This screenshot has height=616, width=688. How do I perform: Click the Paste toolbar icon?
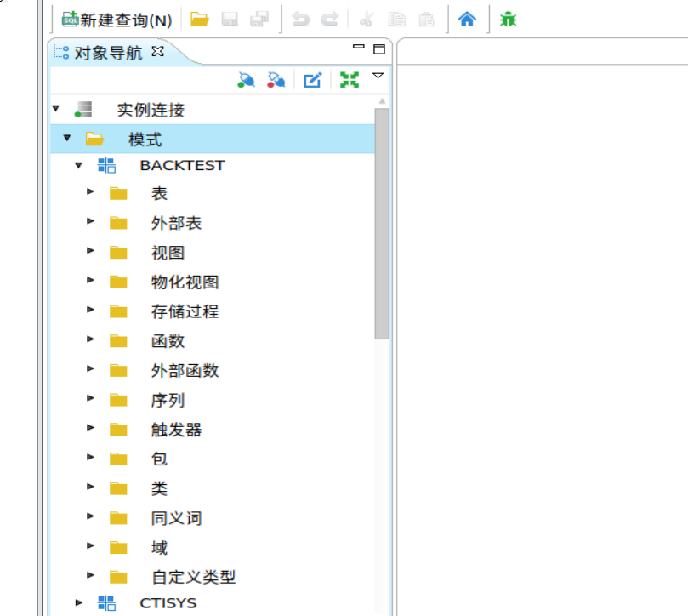pos(425,19)
